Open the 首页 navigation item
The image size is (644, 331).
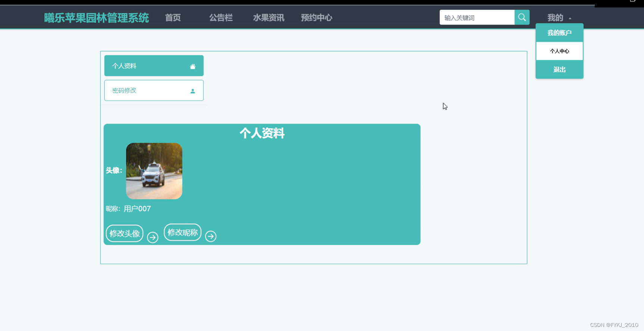point(173,18)
